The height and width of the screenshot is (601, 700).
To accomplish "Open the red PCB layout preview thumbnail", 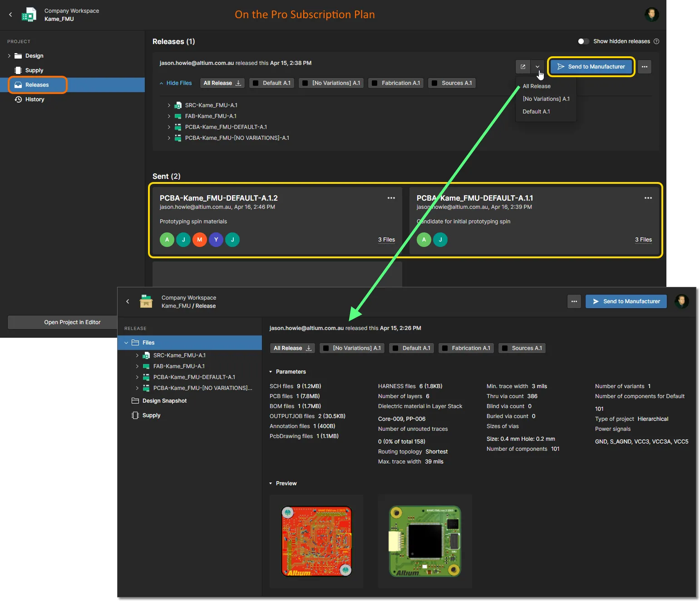I will (x=316, y=541).
